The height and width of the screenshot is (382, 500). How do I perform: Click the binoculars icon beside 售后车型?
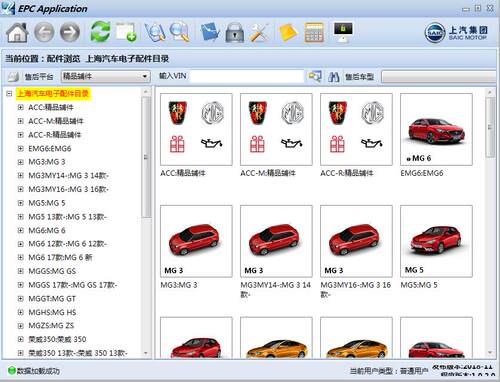333,77
